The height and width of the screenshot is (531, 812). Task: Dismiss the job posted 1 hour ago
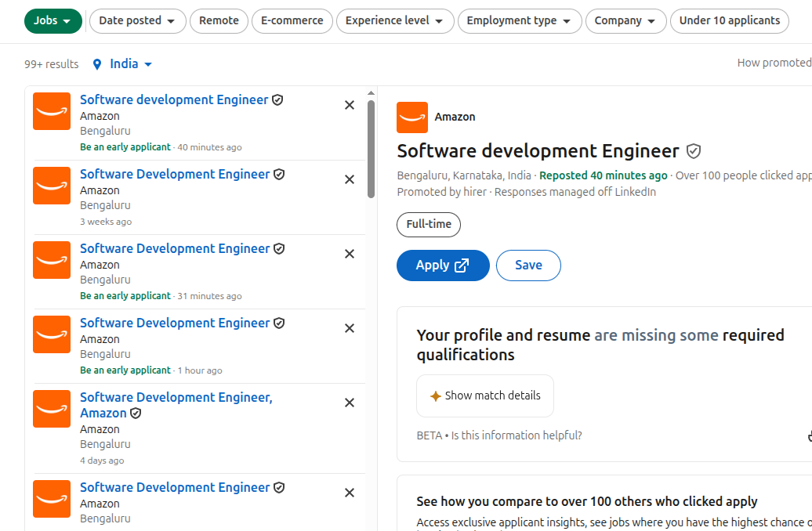(350, 329)
